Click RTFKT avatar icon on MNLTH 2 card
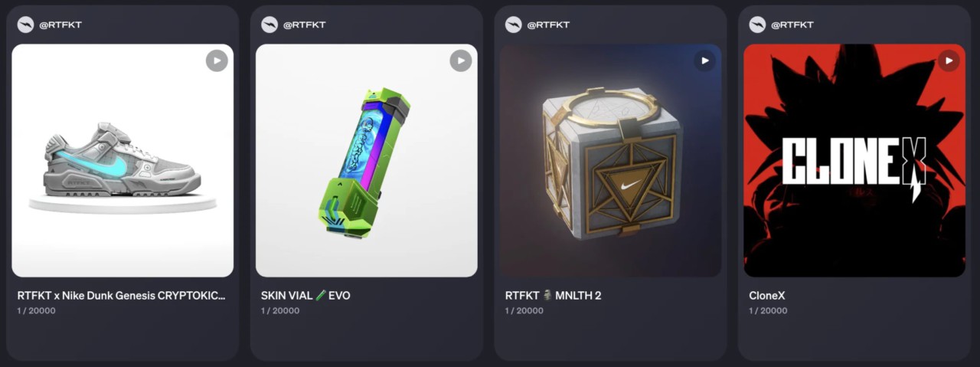This screenshot has height=367, width=980. 514,25
